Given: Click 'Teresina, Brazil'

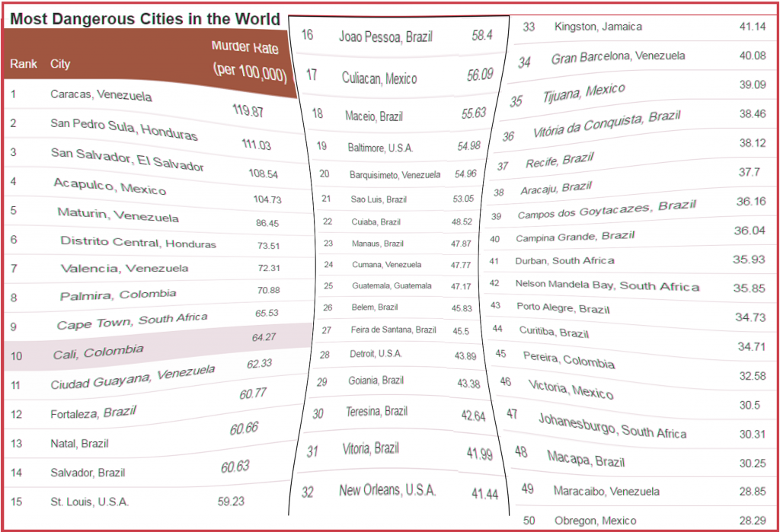Looking at the screenshot, I should (377, 412).
